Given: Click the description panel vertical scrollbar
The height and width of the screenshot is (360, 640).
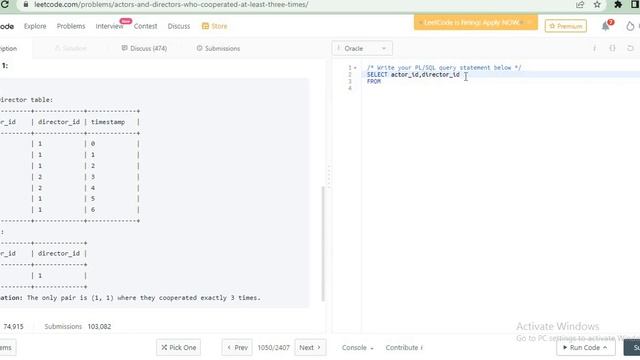Looking at the screenshot, I should 323,244.
